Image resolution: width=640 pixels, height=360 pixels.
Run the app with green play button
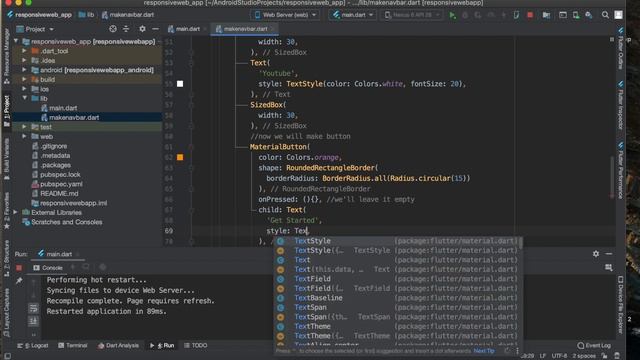click(452, 15)
